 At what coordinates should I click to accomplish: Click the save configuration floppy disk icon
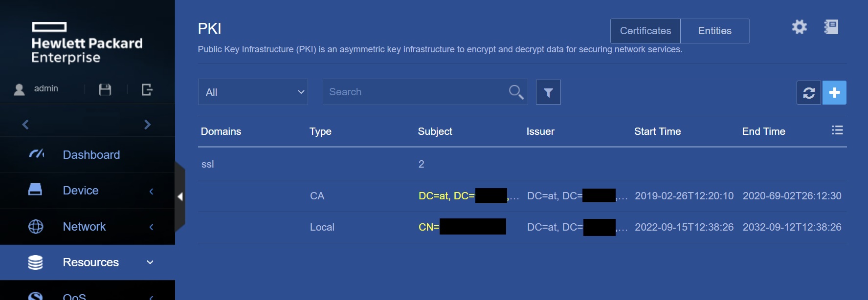(105, 89)
